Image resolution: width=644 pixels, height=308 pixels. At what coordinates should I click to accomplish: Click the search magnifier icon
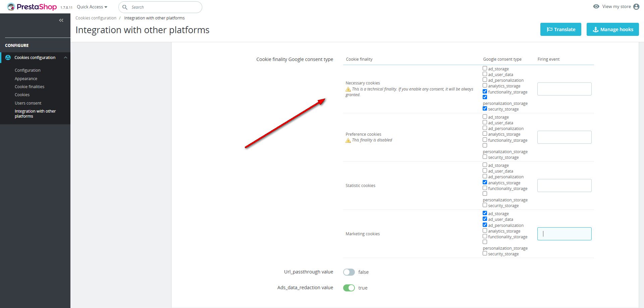point(125,7)
